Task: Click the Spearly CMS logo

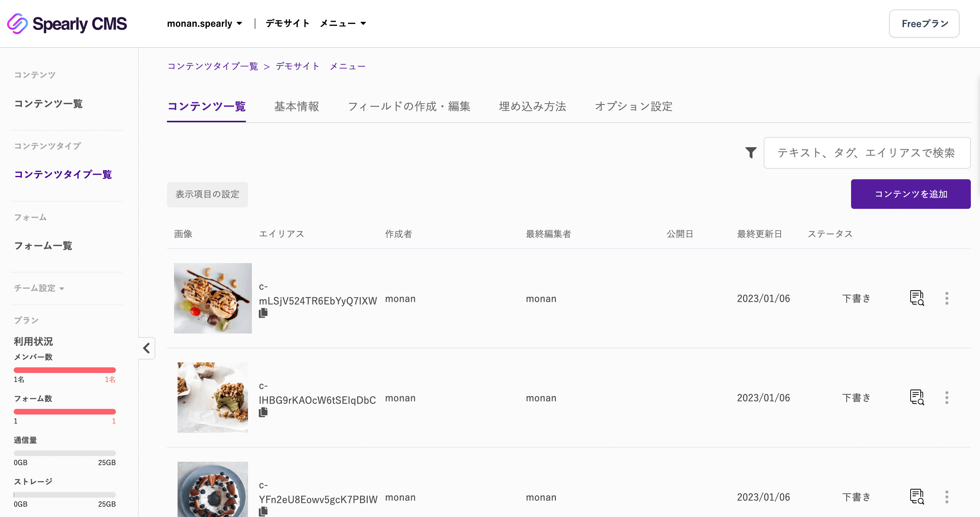Action: (67, 24)
